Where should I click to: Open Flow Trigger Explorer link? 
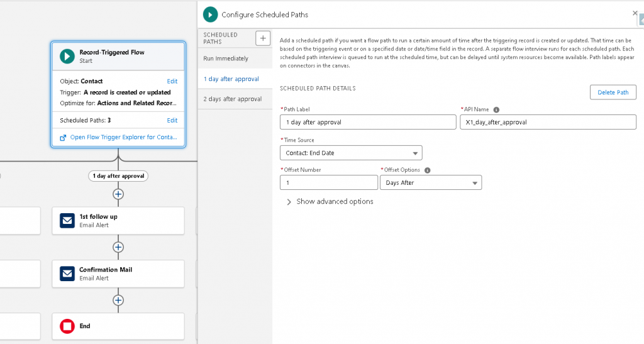click(123, 137)
